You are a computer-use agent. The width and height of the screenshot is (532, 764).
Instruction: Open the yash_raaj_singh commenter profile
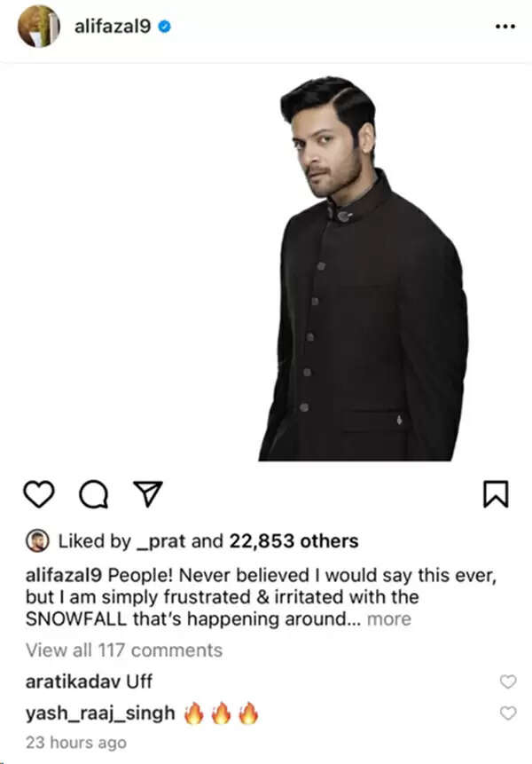tap(100, 713)
